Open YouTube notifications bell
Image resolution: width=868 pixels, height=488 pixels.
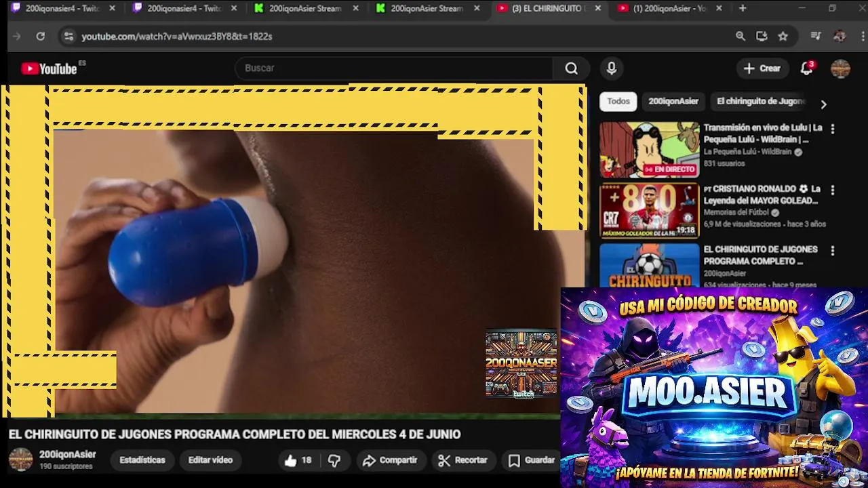[806, 68]
